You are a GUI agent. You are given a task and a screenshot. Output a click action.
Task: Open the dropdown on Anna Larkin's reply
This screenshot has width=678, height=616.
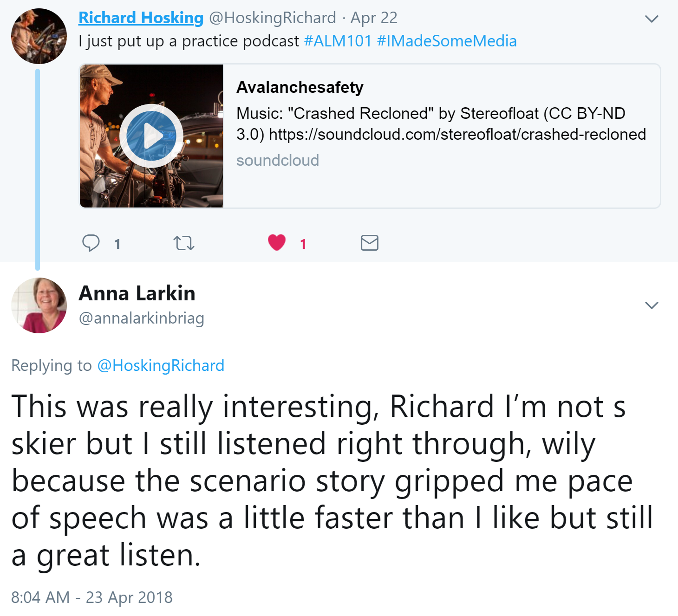pyautogui.click(x=652, y=305)
